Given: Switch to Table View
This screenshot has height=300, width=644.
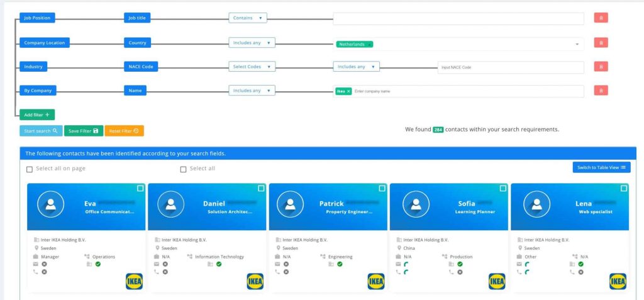Looking at the screenshot, I should [601, 167].
